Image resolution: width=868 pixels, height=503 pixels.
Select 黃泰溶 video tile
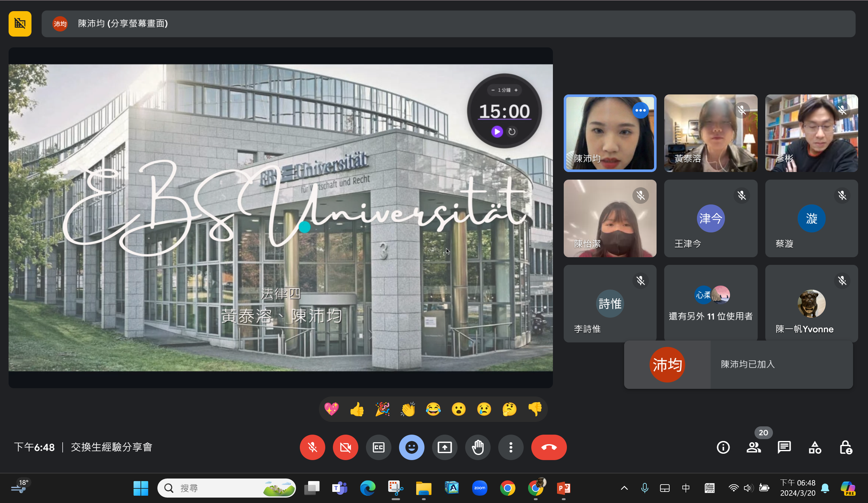coord(711,133)
